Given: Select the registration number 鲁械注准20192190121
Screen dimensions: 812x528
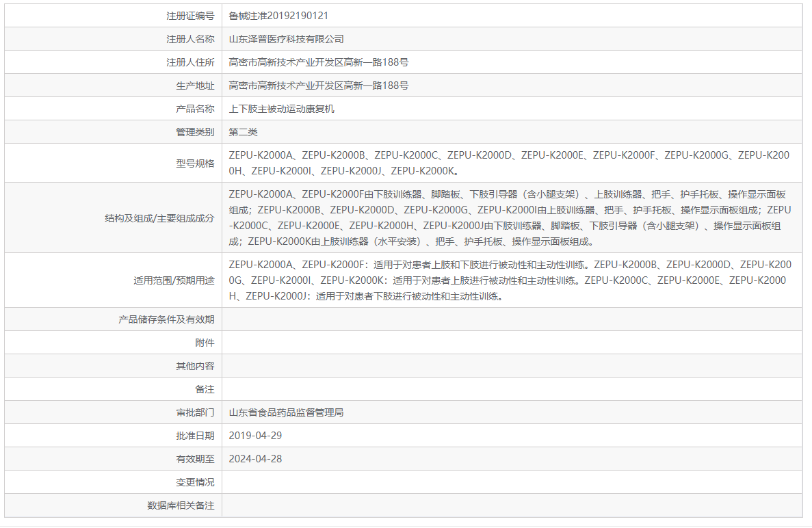Looking at the screenshot, I should coord(278,16).
